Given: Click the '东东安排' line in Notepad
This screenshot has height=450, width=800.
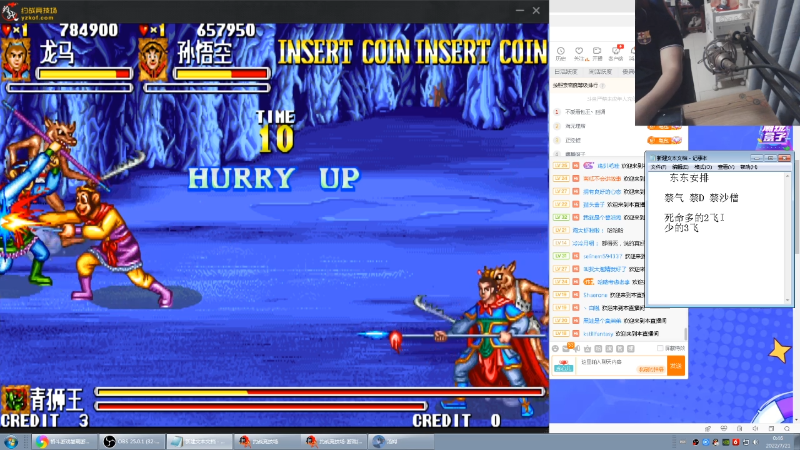Looking at the screenshot, I should point(689,178).
